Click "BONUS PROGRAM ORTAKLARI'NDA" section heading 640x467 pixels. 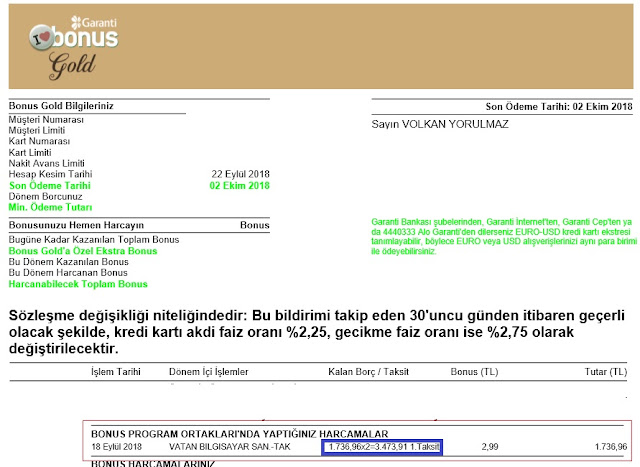pos(240,434)
